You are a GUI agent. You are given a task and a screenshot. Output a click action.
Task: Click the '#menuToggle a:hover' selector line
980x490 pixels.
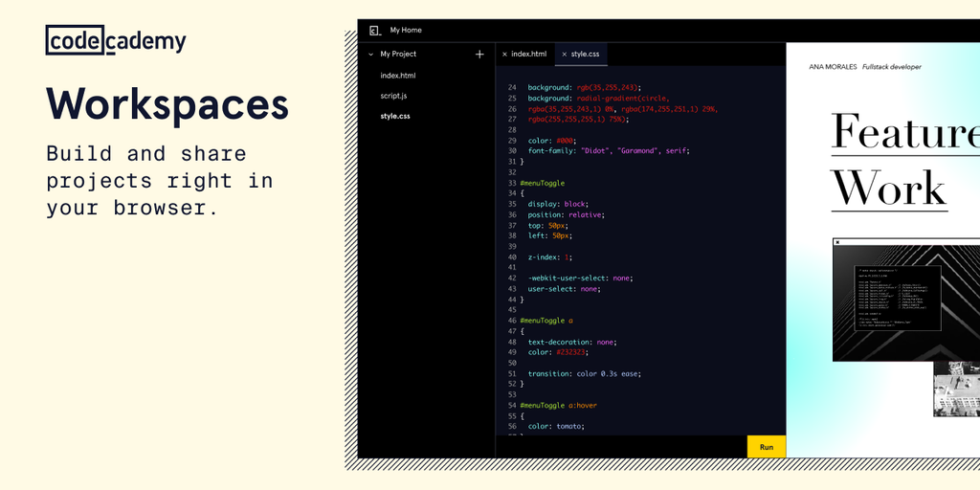click(558, 406)
